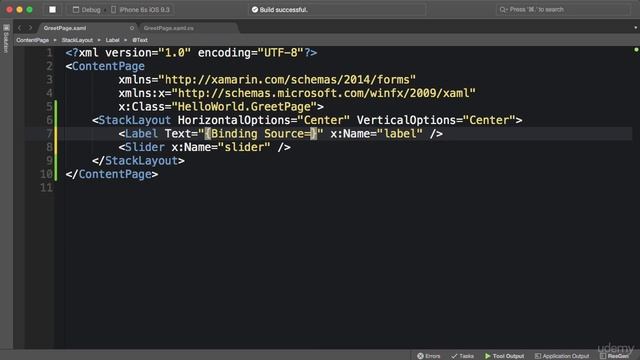Click the green indicator dot atop editor scrollbar

tap(636, 50)
